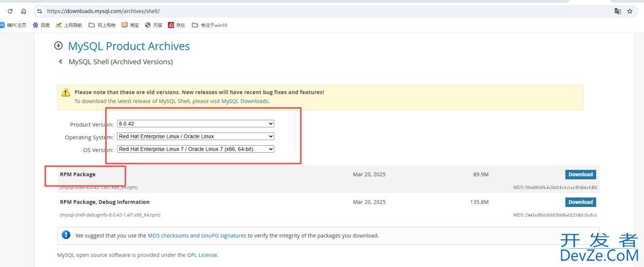Click the back arrow beside MySQL Shell heading
The width and height of the screenshot is (644, 267).
[x=61, y=62]
